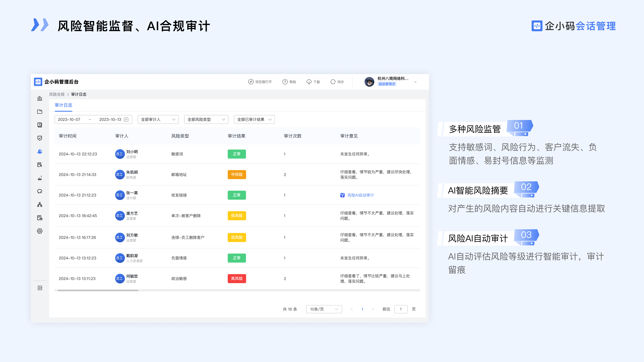Open the organization tree sidebar icon
The width and height of the screenshot is (644, 362).
click(x=40, y=205)
